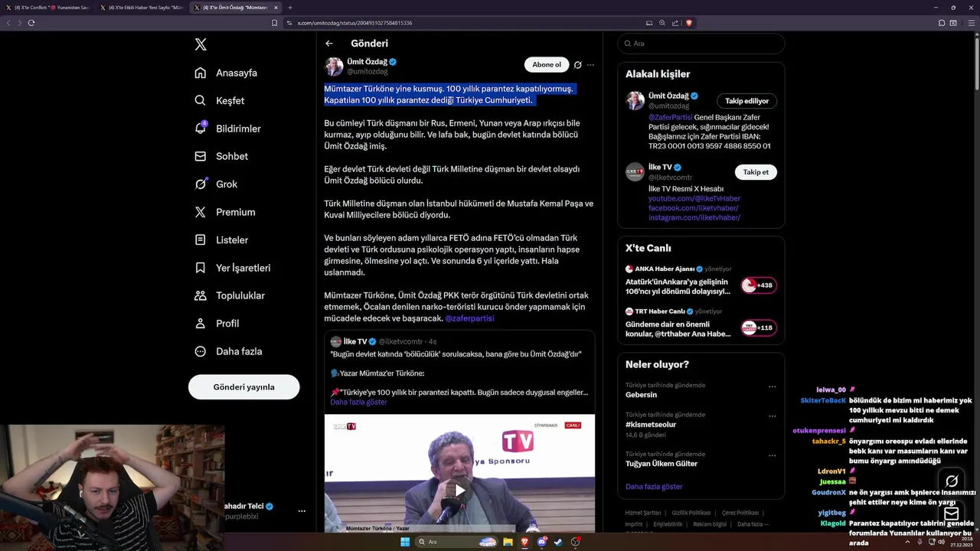Open File Explorer from taskbar
The width and height of the screenshot is (980, 551).
[508, 542]
